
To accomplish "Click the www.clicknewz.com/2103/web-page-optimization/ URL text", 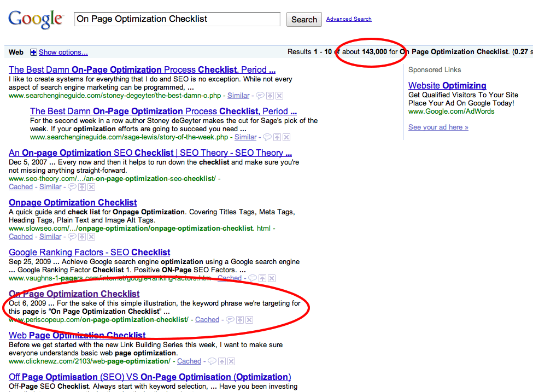I will coord(90,361).
